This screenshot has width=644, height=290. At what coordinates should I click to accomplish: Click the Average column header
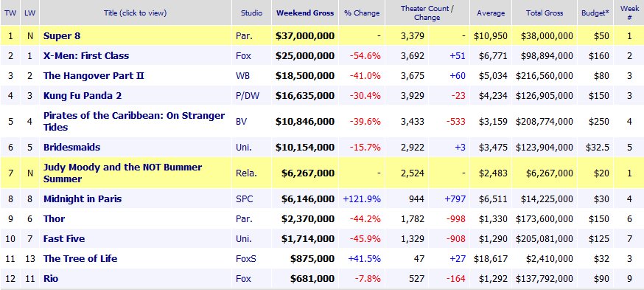(491, 13)
